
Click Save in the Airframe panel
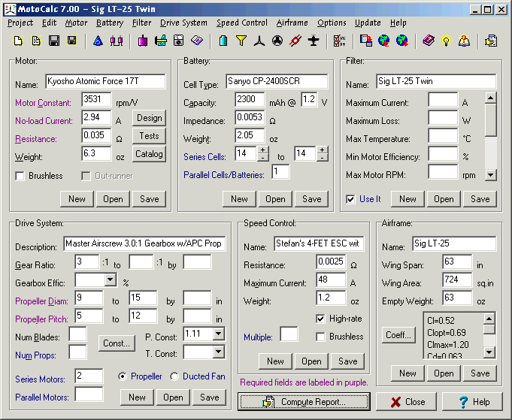point(480,373)
